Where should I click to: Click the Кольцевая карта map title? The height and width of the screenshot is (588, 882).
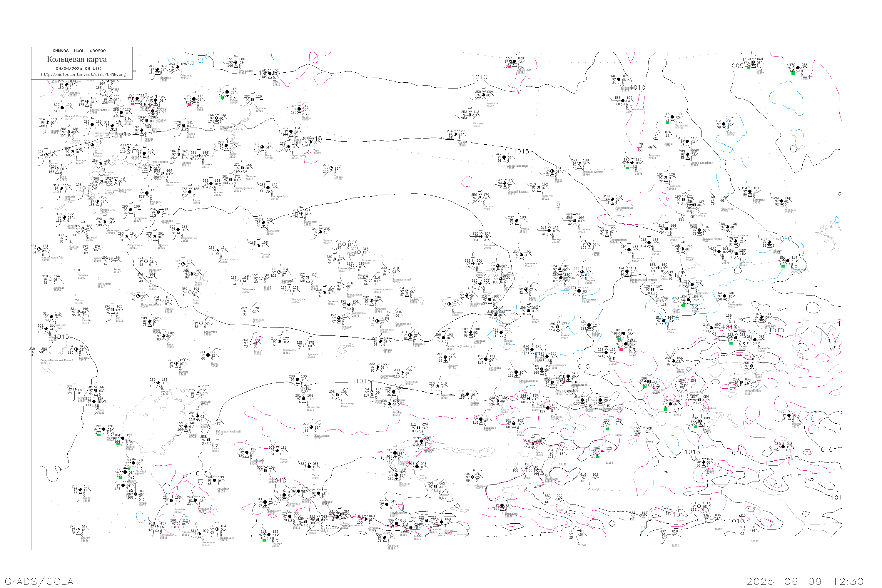click(77, 59)
